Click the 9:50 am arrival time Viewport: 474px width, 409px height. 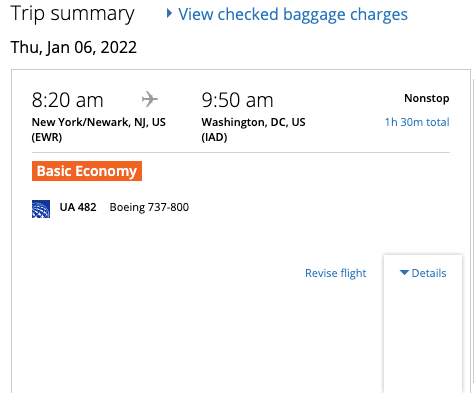[x=237, y=100]
